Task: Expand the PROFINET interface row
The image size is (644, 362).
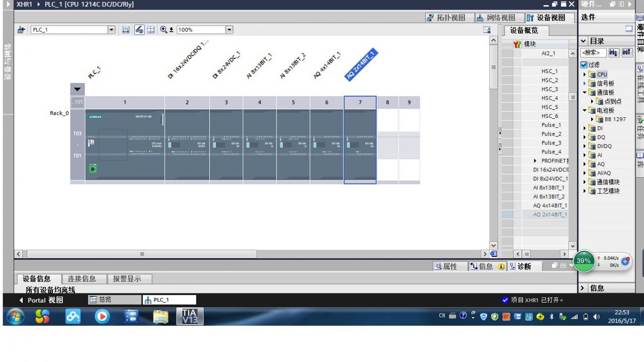Action: click(535, 161)
